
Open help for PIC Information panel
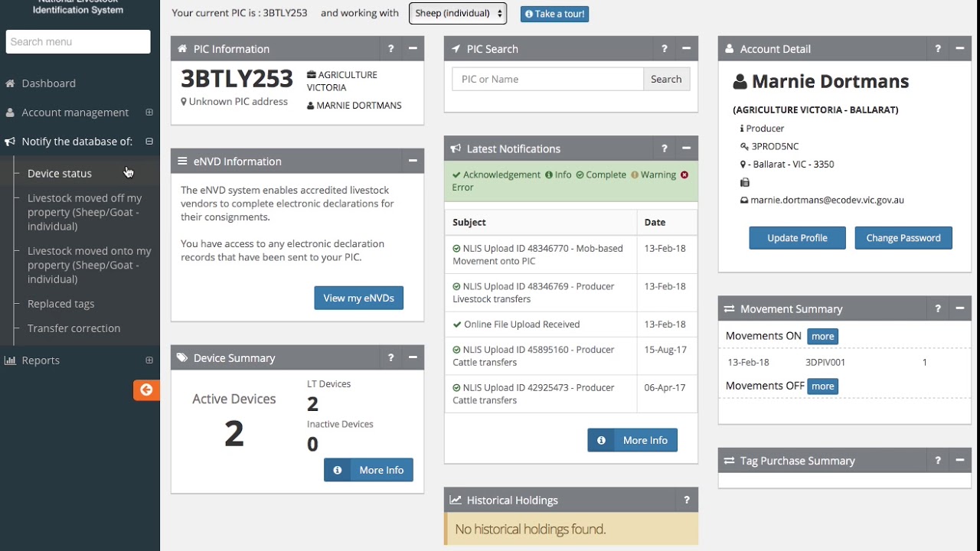[390, 49]
